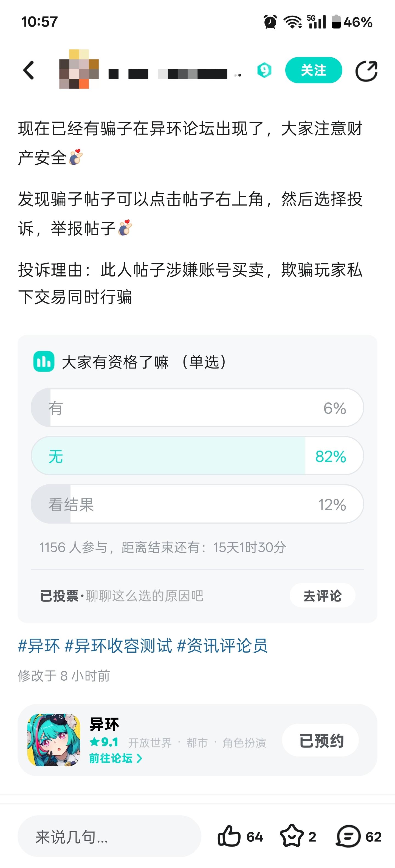The height and width of the screenshot is (868, 395).
Task: Open the #异环收容测试 hashtag
Action: (x=119, y=646)
